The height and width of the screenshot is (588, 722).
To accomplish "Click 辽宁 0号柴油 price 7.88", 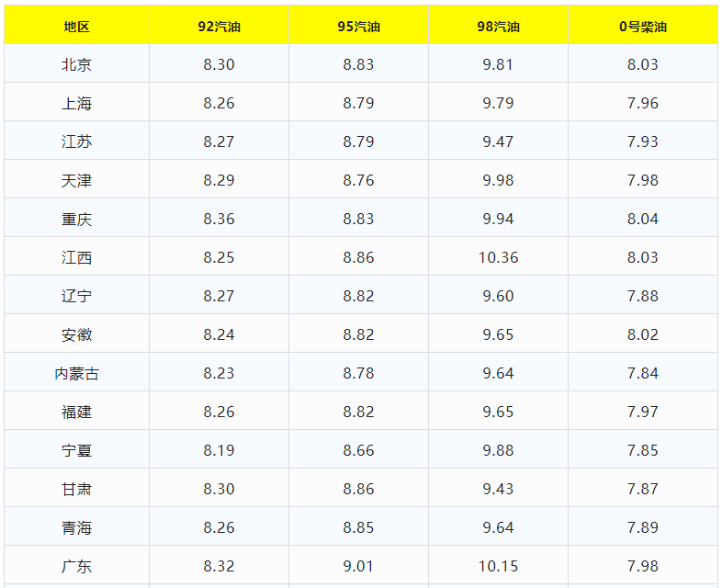I will point(643,296).
